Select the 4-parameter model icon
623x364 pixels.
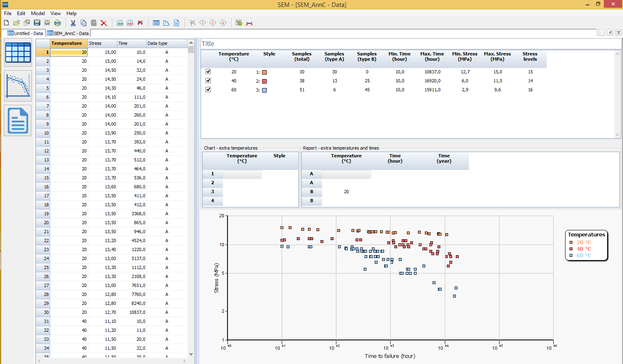tap(223, 23)
